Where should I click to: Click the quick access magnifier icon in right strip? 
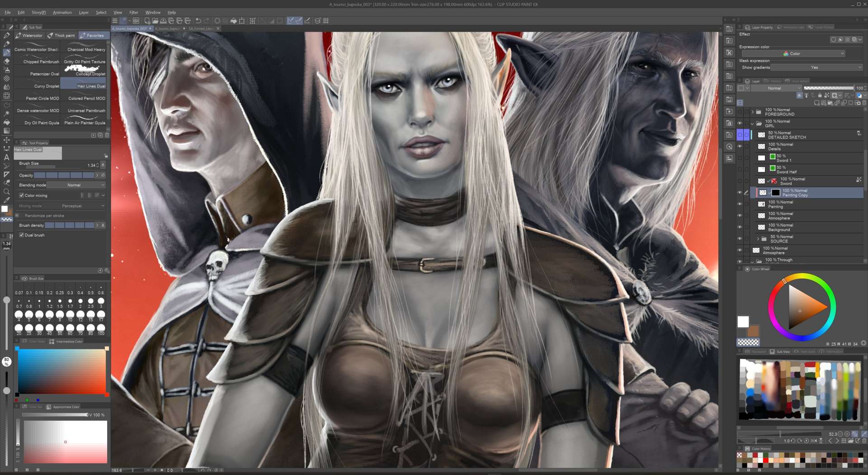[729, 147]
